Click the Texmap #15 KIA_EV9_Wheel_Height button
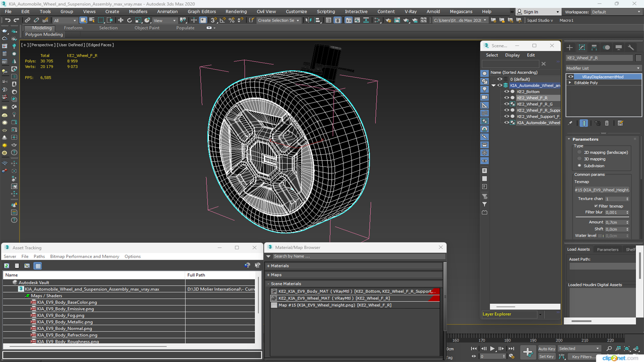644x362 pixels. coord(602,190)
